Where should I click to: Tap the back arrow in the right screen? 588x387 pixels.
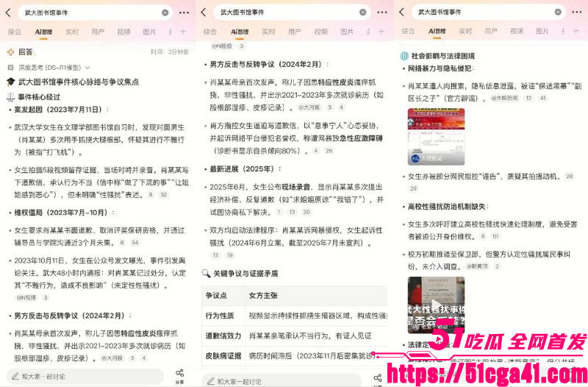click(401, 12)
